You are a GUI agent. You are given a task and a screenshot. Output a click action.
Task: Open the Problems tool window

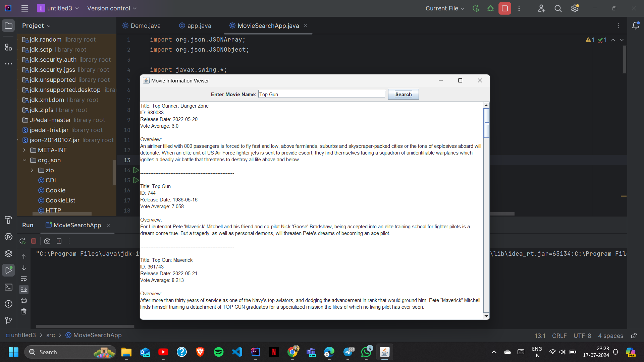point(8,304)
